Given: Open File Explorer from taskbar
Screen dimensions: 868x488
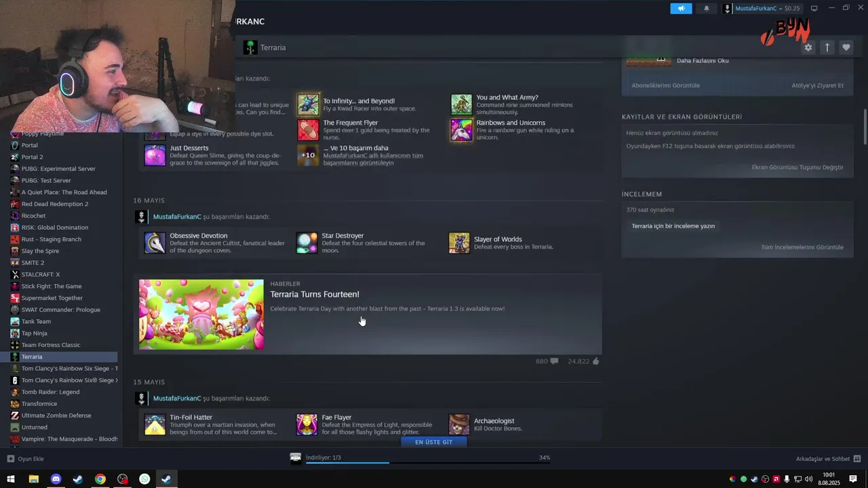Looking at the screenshot, I should click(33, 479).
